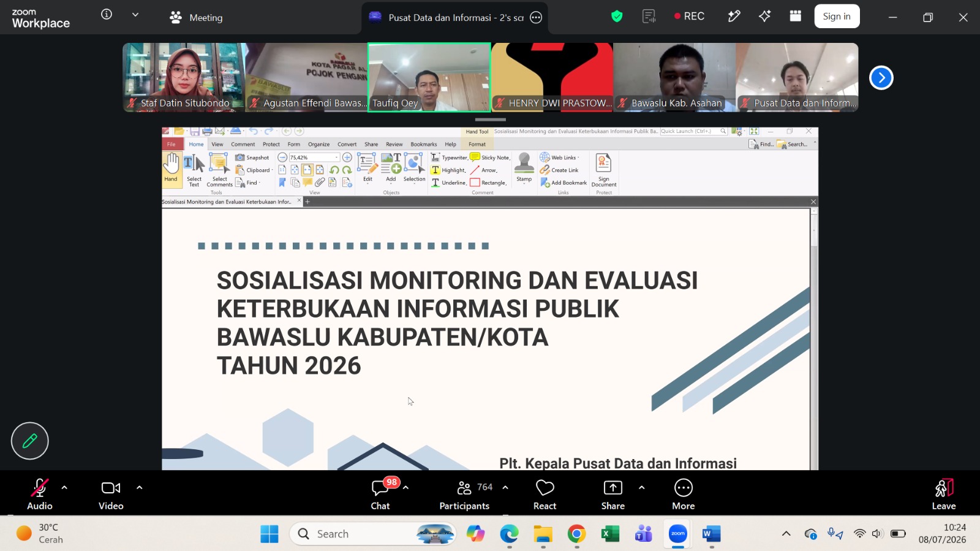The image size is (980, 551).
Task: Click the Sign in button
Action: (x=837, y=17)
